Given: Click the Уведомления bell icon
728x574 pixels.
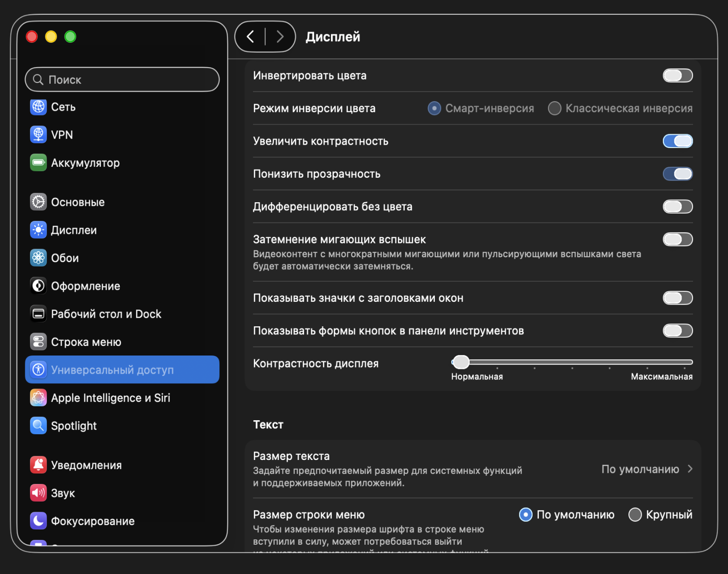Looking at the screenshot, I should click(38, 465).
